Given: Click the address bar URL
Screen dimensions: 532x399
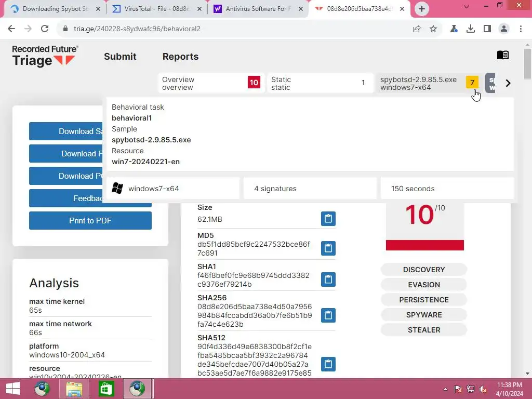Looking at the screenshot, I should point(137,29).
